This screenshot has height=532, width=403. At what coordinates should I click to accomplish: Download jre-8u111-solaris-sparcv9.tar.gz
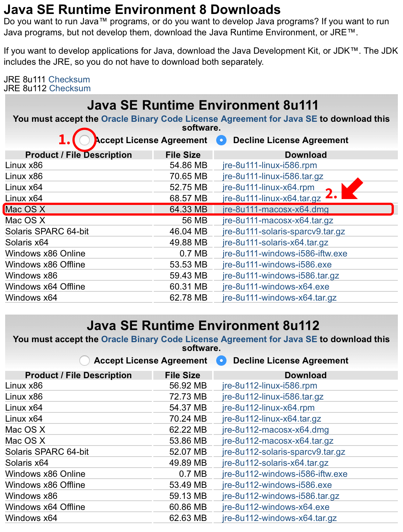coord(283,231)
